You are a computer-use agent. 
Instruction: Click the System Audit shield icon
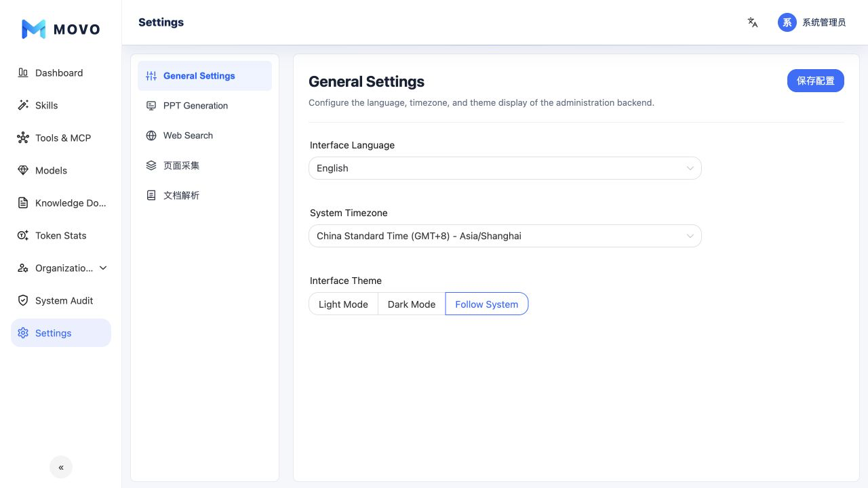pyautogui.click(x=23, y=300)
